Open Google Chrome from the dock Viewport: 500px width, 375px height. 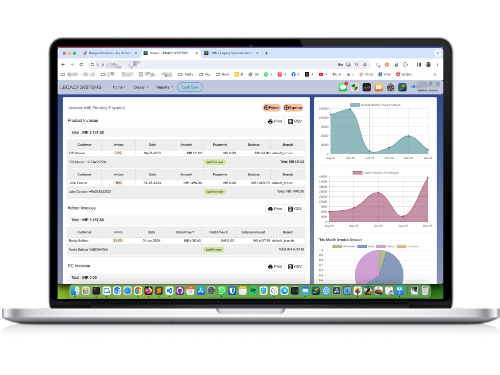(138, 291)
